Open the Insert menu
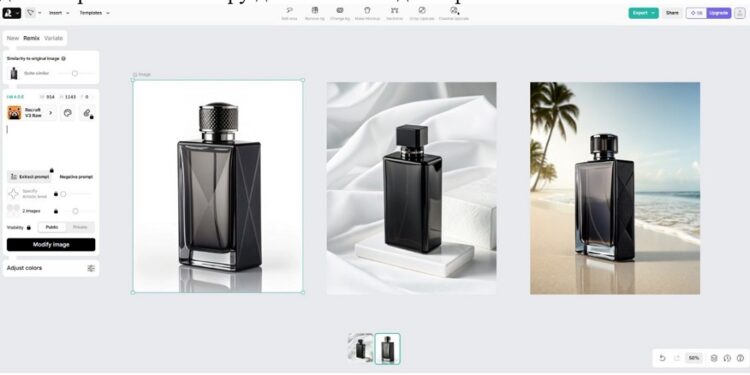Screen dimensions: 750x375 [x=59, y=13]
